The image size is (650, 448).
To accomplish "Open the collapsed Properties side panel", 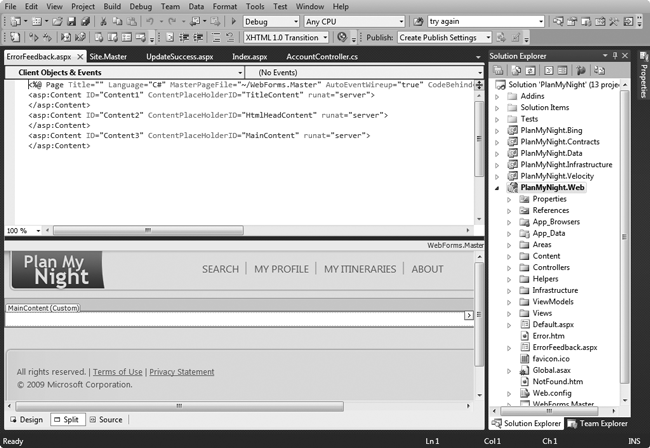I will click(643, 75).
